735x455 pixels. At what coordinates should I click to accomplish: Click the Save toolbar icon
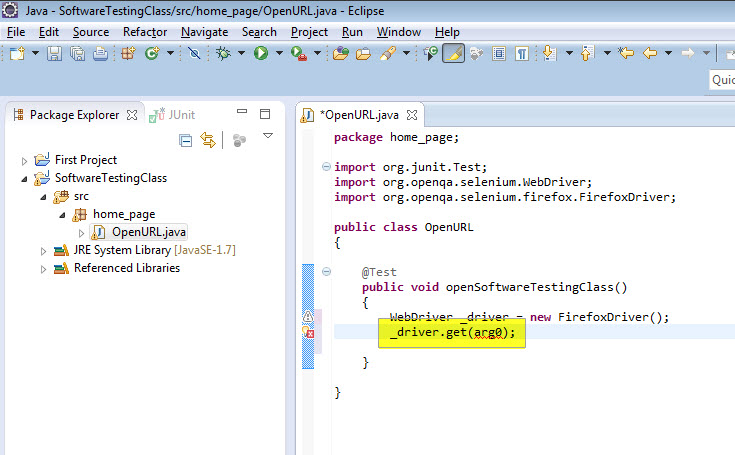click(54, 53)
